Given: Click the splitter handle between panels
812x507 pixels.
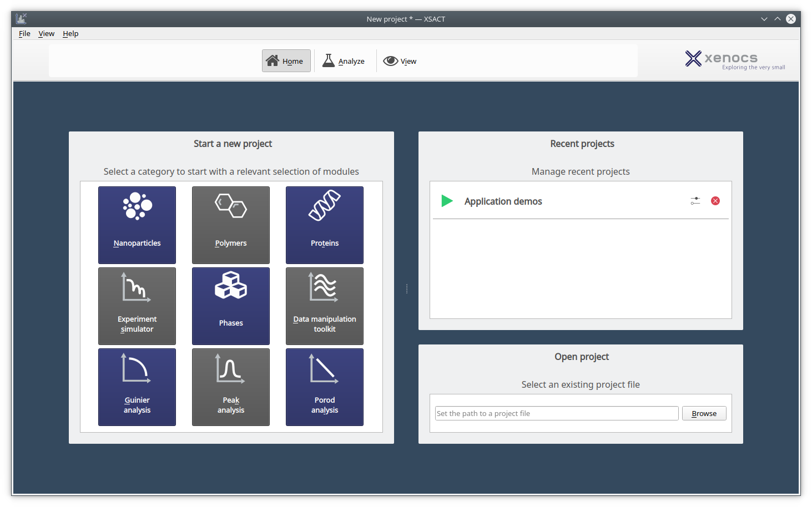Looking at the screenshot, I should [x=407, y=288].
